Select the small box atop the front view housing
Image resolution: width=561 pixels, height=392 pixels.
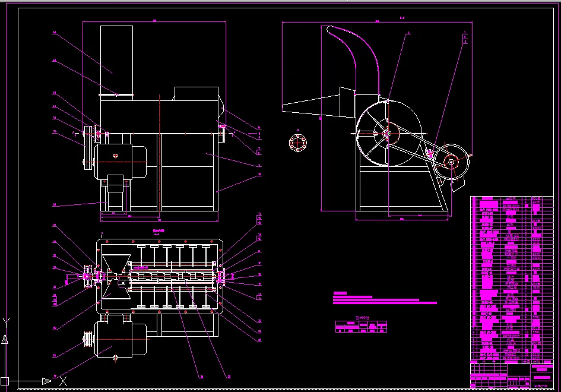coord(196,93)
